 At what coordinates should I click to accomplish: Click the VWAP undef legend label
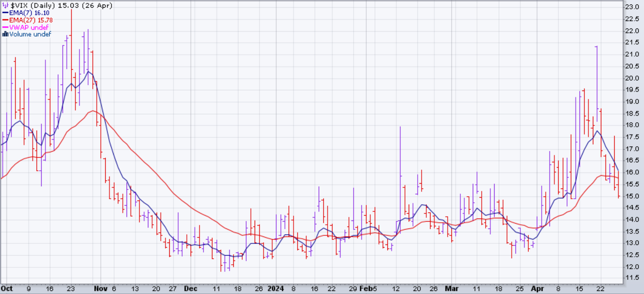pos(29,27)
